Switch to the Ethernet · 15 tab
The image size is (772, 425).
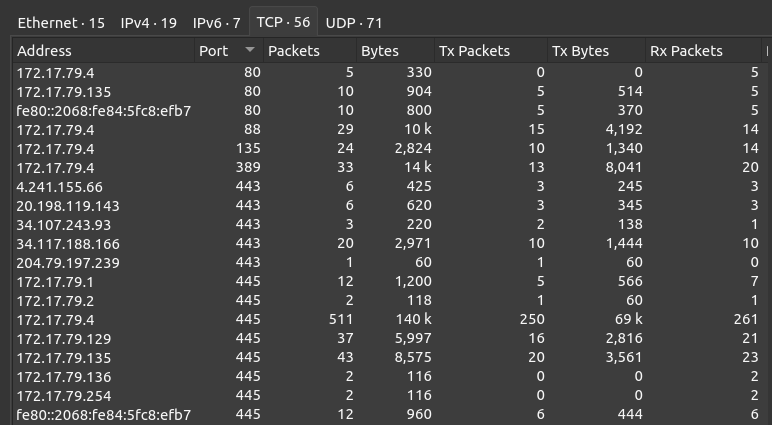coord(61,22)
